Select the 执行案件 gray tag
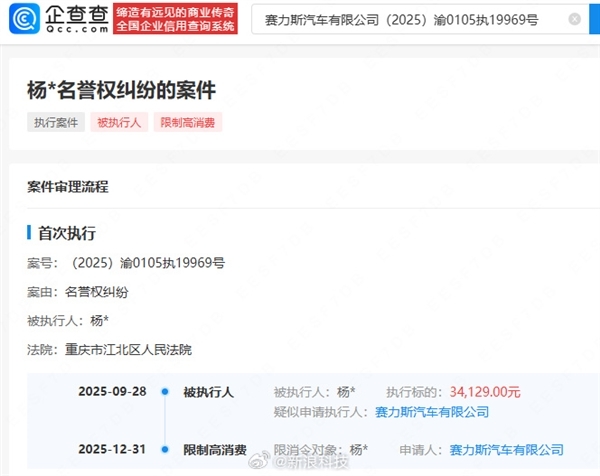The width and height of the screenshot is (600, 476). [x=54, y=123]
